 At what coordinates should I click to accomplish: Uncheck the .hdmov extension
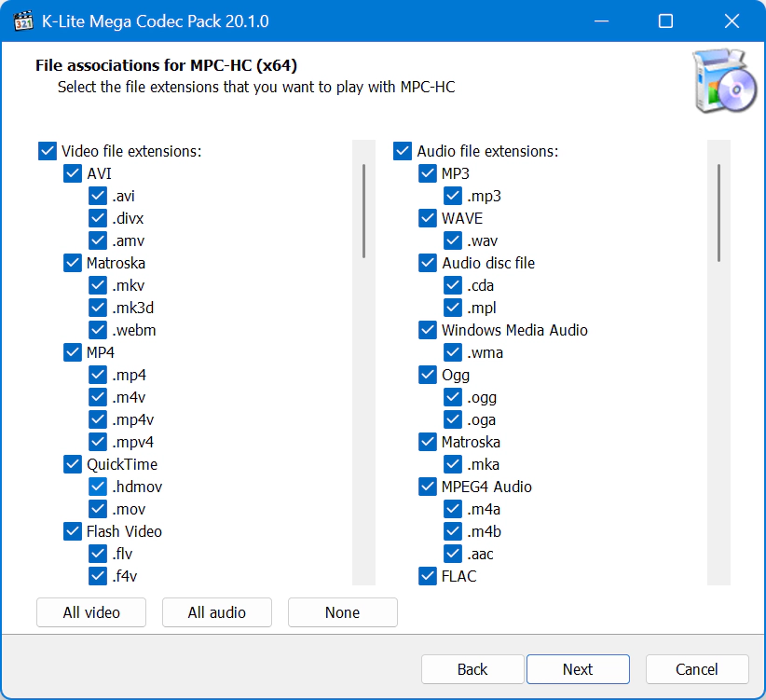(x=98, y=487)
